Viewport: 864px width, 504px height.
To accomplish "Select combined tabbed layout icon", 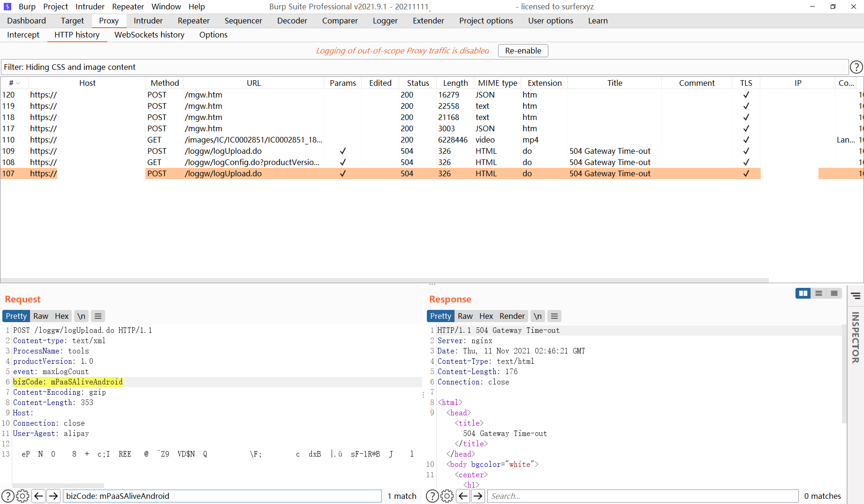I will pos(834,293).
